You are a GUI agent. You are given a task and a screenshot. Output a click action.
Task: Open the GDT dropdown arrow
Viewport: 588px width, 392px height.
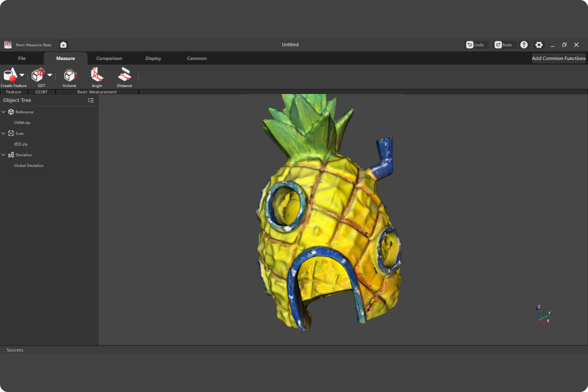pyautogui.click(x=50, y=75)
